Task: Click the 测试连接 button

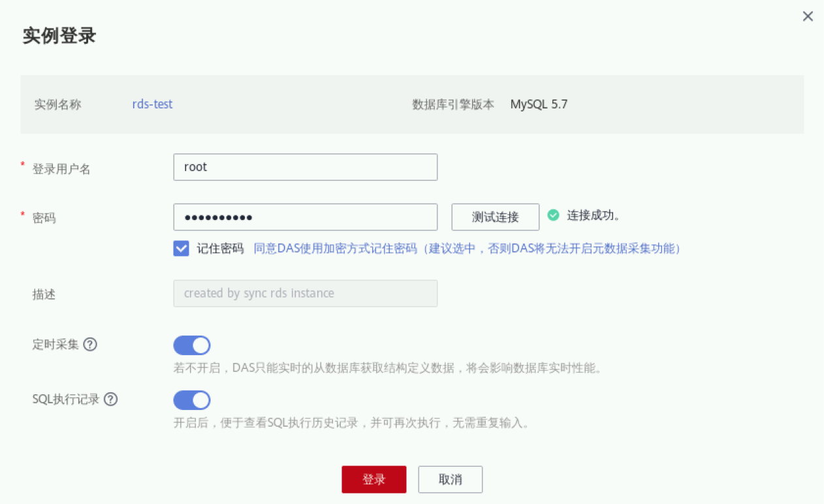Action: (x=496, y=217)
